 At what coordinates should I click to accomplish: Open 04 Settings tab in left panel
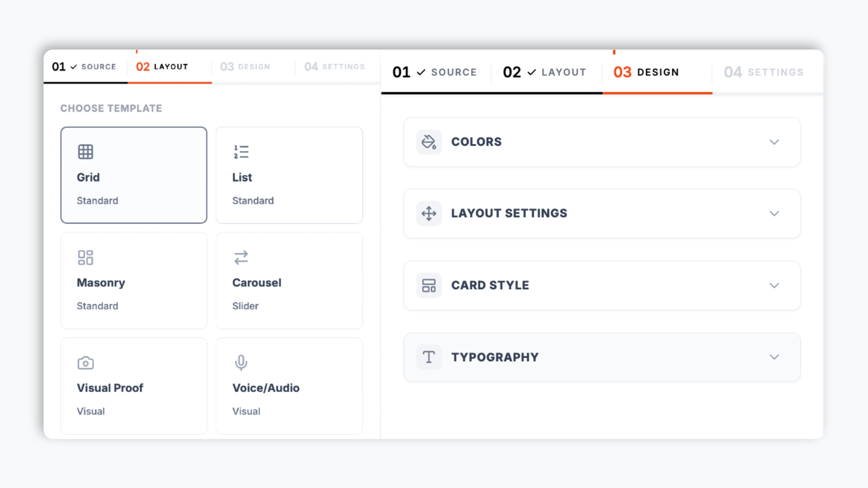point(337,67)
